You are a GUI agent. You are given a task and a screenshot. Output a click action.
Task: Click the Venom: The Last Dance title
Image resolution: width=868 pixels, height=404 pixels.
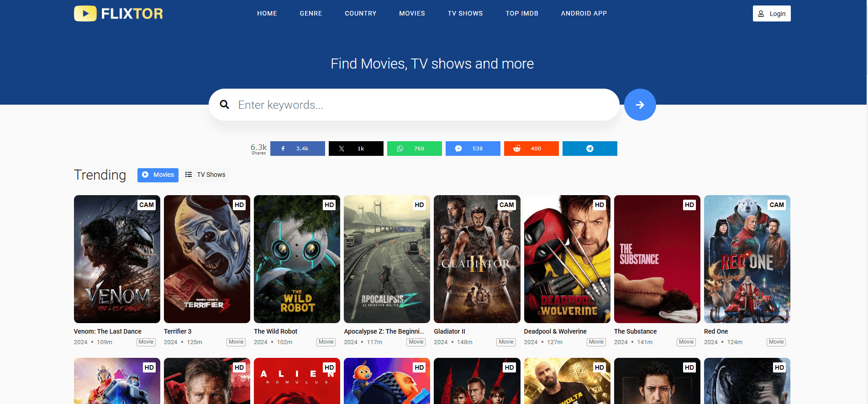coord(108,331)
